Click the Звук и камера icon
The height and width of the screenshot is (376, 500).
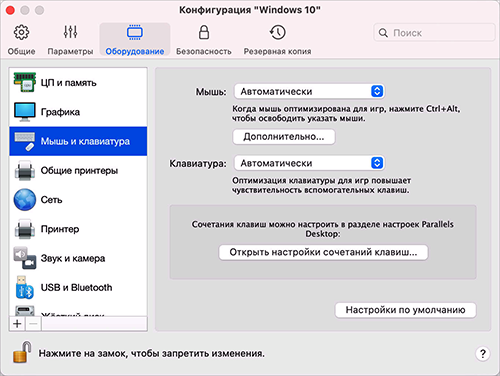click(25, 258)
